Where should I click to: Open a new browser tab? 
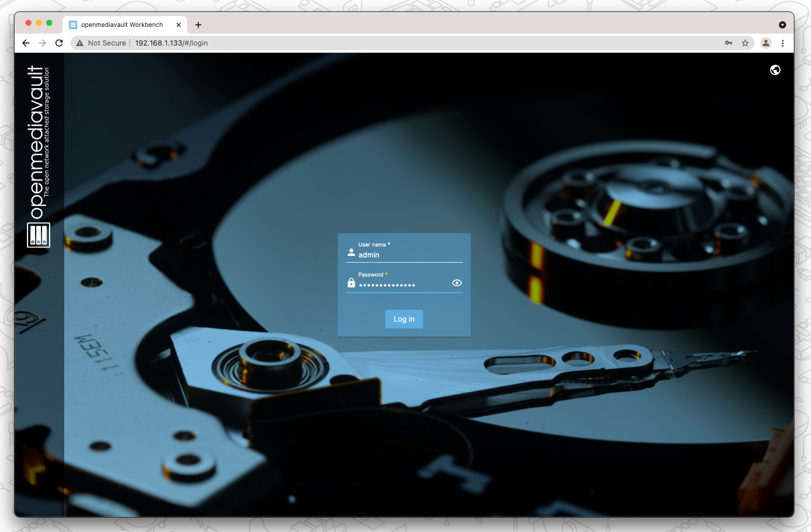tap(198, 24)
